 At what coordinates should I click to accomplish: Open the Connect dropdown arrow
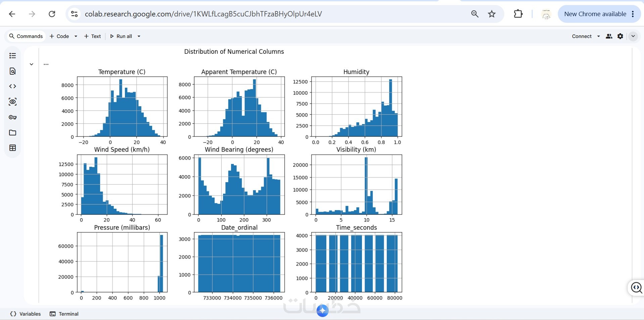pyautogui.click(x=598, y=36)
